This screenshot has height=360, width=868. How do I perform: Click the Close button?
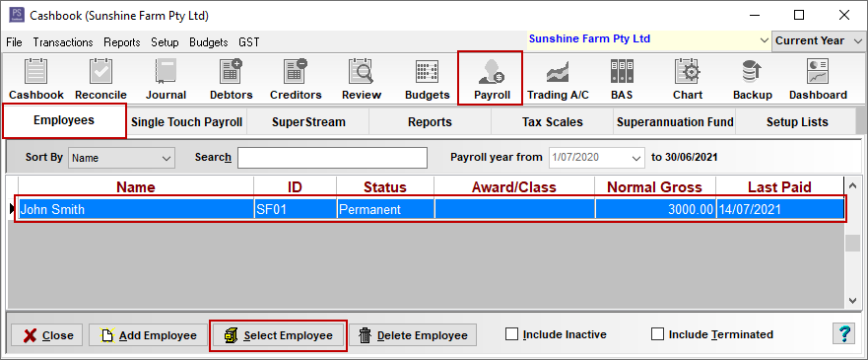coord(47,335)
